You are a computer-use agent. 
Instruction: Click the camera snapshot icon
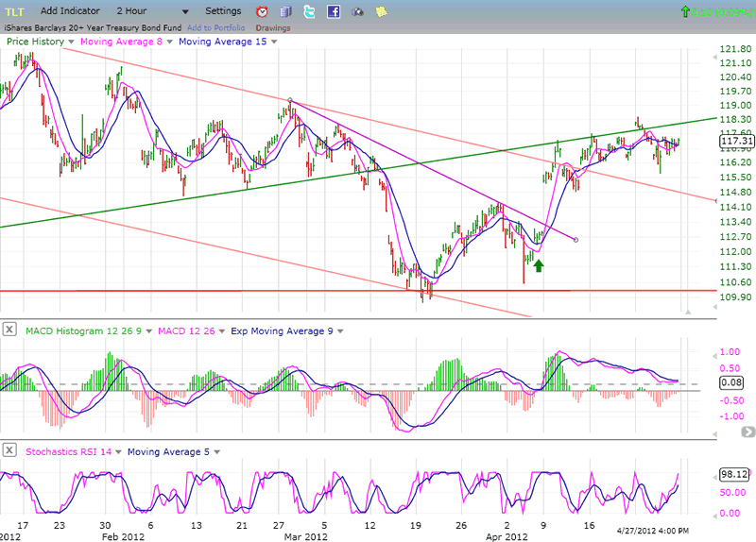pyautogui.click(x=357, y=11)
